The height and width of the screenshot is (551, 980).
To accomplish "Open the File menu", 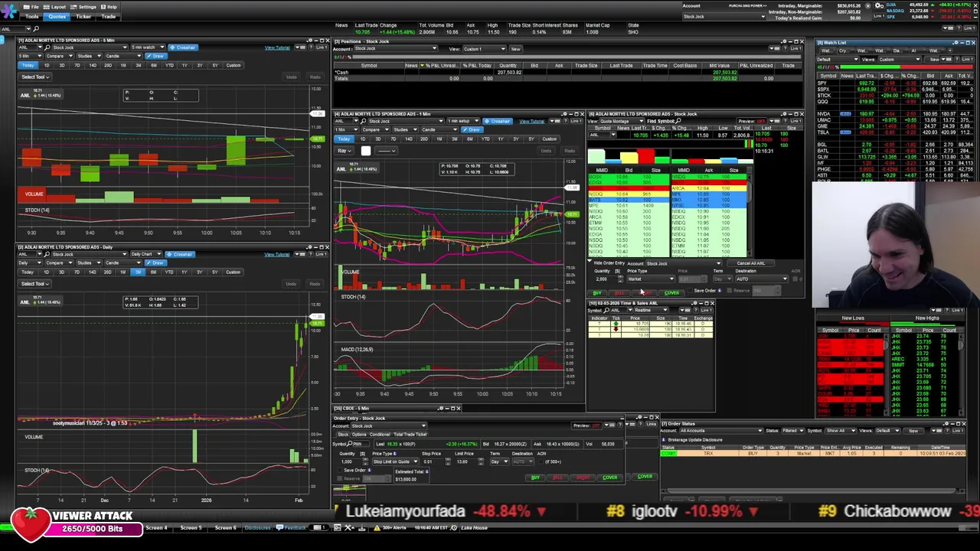I will pos(32,7).
